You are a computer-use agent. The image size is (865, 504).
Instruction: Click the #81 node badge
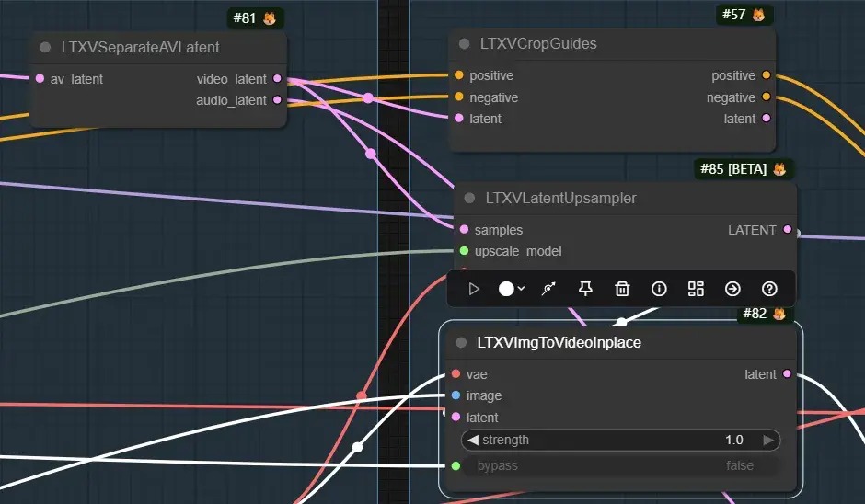point(255,18)
